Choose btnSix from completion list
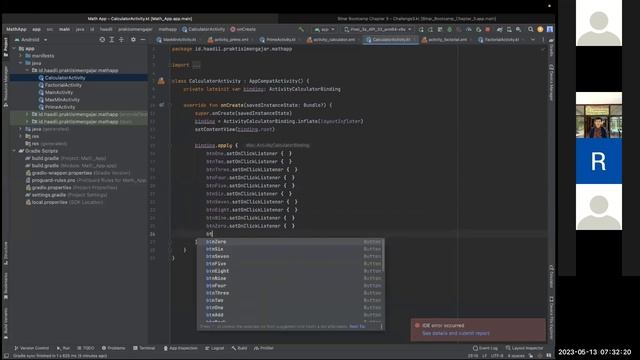The width and height of the screenshot is (640, 360). pyautogui.click(x=291, y=249)
